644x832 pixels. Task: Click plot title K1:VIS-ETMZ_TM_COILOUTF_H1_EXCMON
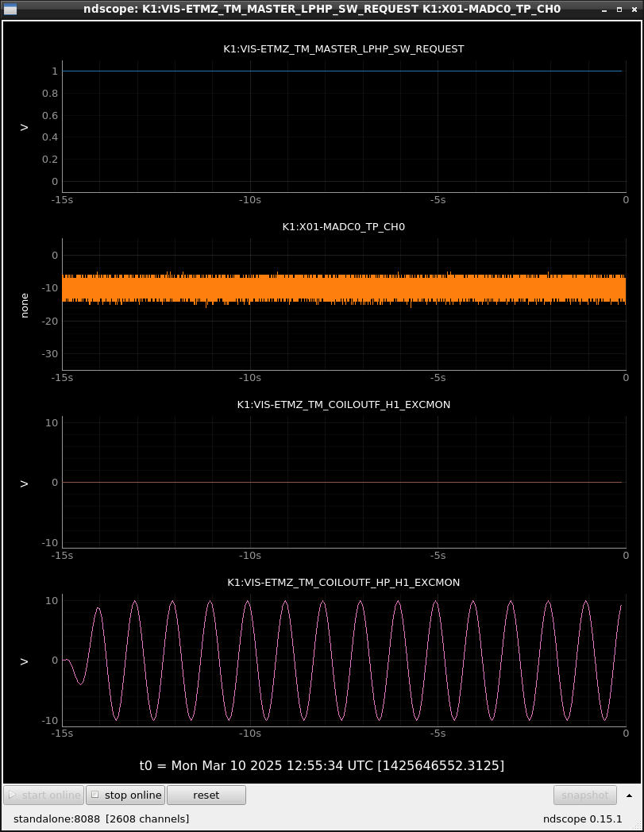tap(344, 404)
